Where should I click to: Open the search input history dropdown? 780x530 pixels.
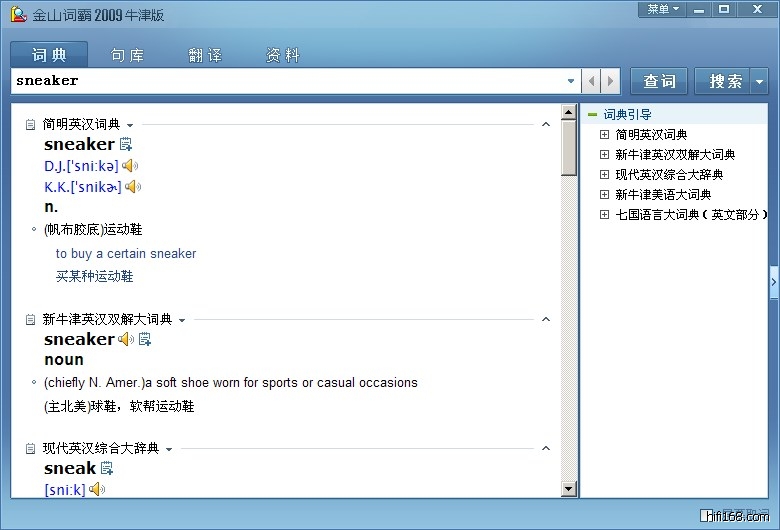571,81
